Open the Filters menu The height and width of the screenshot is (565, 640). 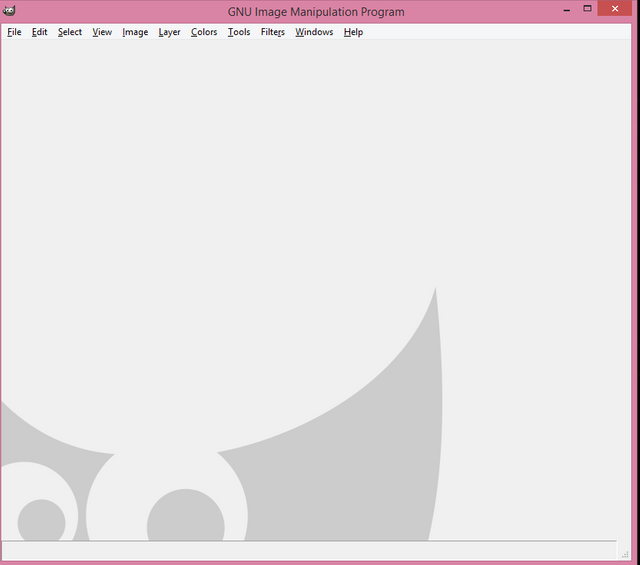coord(273,32)
